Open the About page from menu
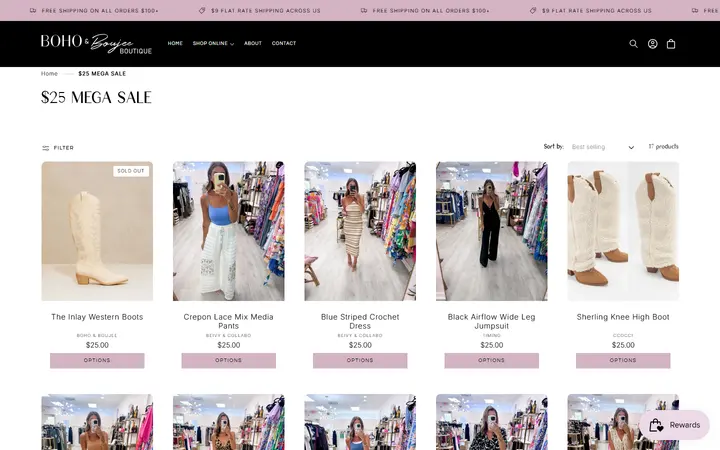Screen dimensions: 720x450 point(253,43)
